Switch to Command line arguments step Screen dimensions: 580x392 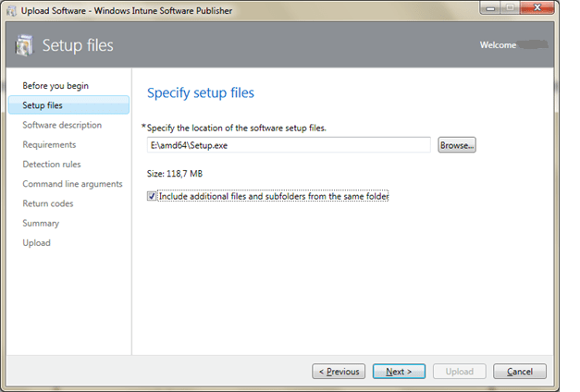point(72,184)
